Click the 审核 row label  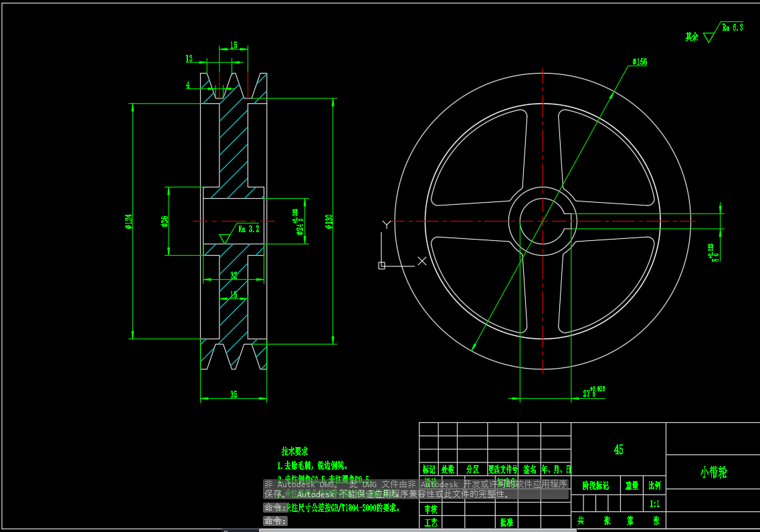click(x=431, y=509)
